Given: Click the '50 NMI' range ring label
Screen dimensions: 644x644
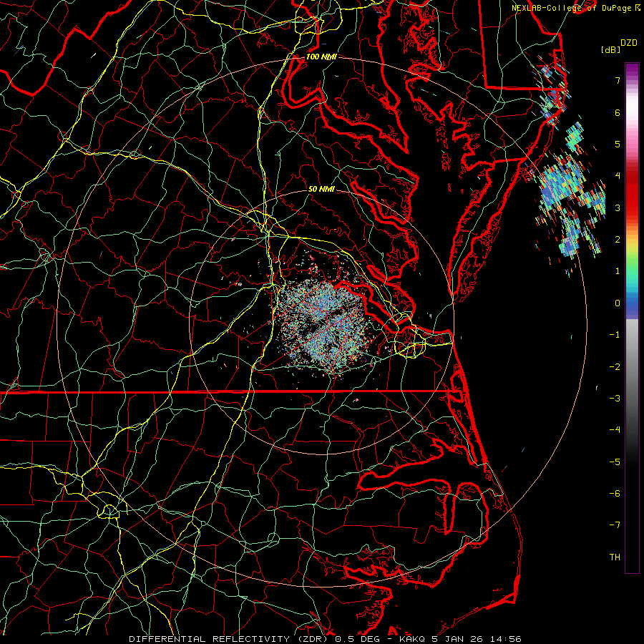Looking at the screenshot, I should [x=321, y=189].
